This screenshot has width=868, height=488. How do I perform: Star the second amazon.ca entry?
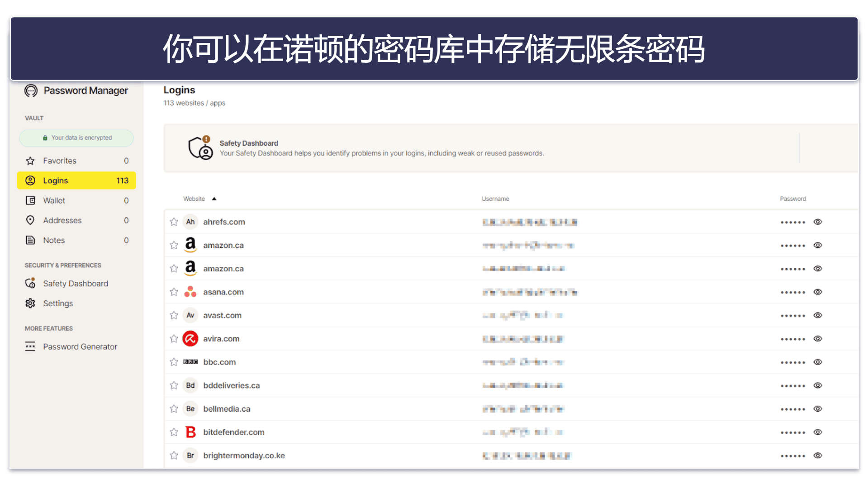coord(174,269)
